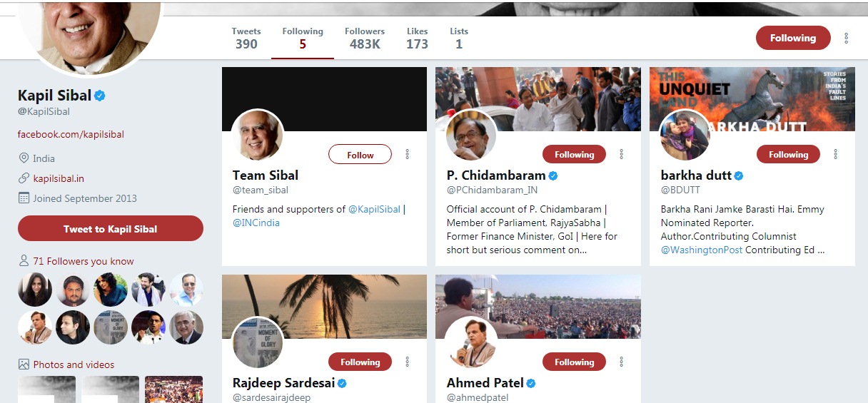Click Kapil Sibal's verified badge icon
This screenshot has width=868, height=403.
pos(100,96)
